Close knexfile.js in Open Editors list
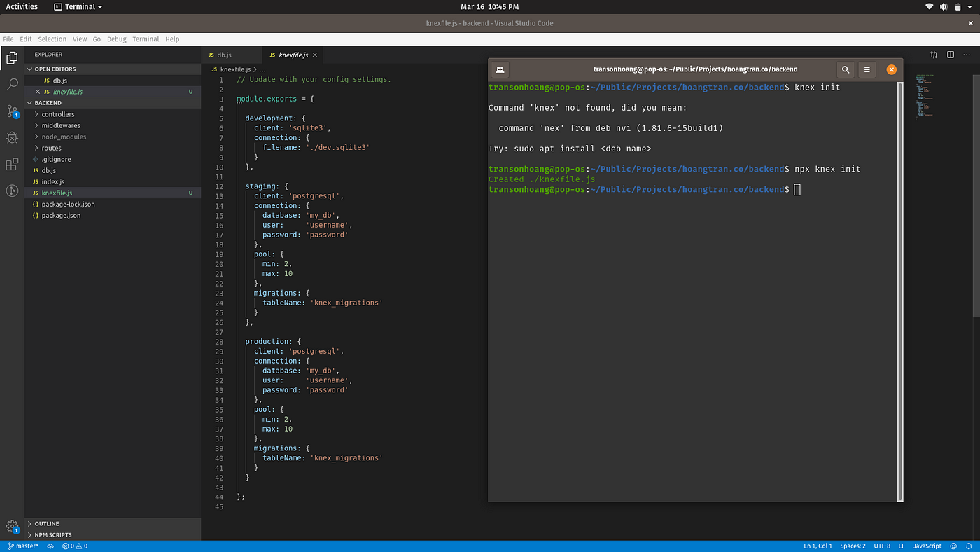The width and height of the screenshot is (980, 552). point(38,92)
